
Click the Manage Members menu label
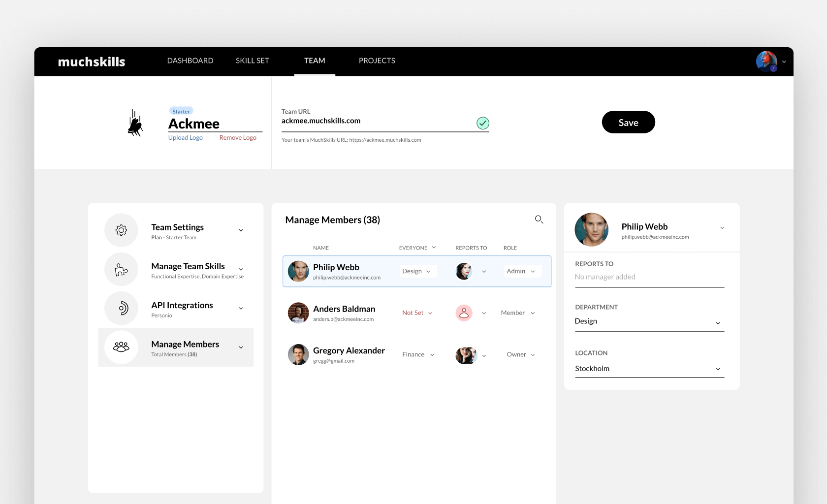pyautogui.click(x=185, y=344)
